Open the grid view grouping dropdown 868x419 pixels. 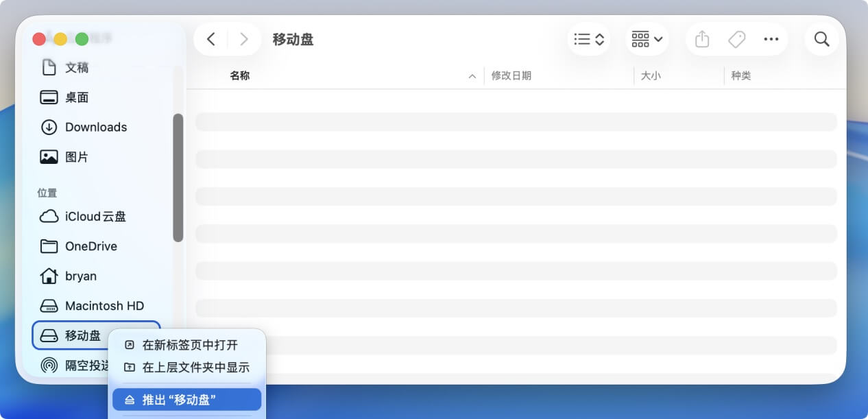coord(645,39)
